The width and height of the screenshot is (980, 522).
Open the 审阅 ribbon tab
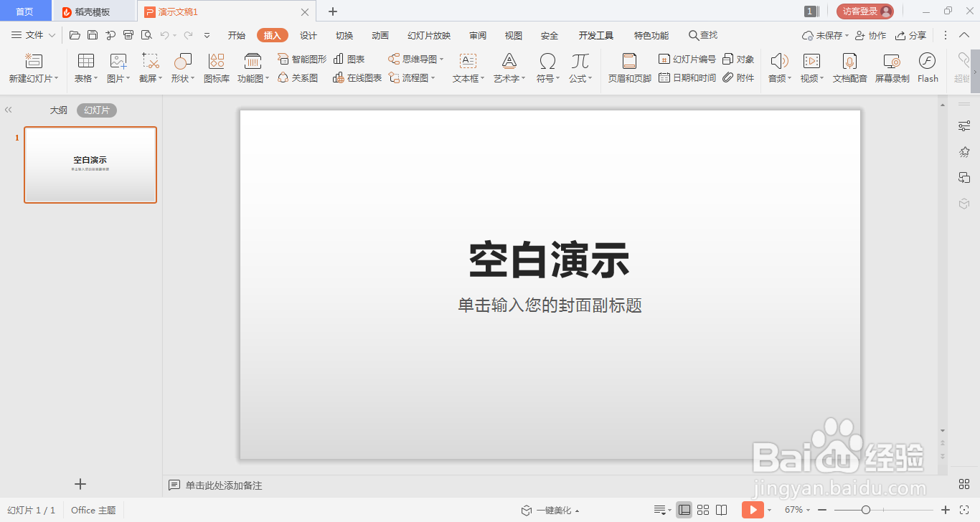coord(478,35)
